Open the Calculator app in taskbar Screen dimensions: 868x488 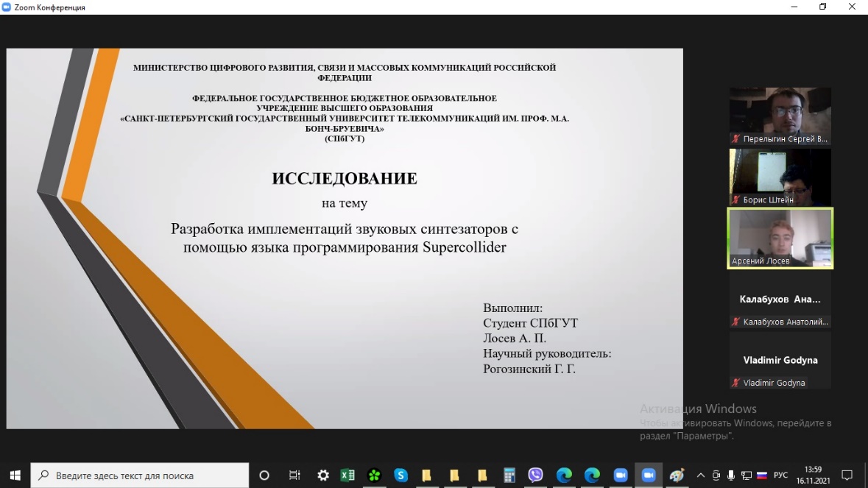pyautogui.click(x=509, y=475)
